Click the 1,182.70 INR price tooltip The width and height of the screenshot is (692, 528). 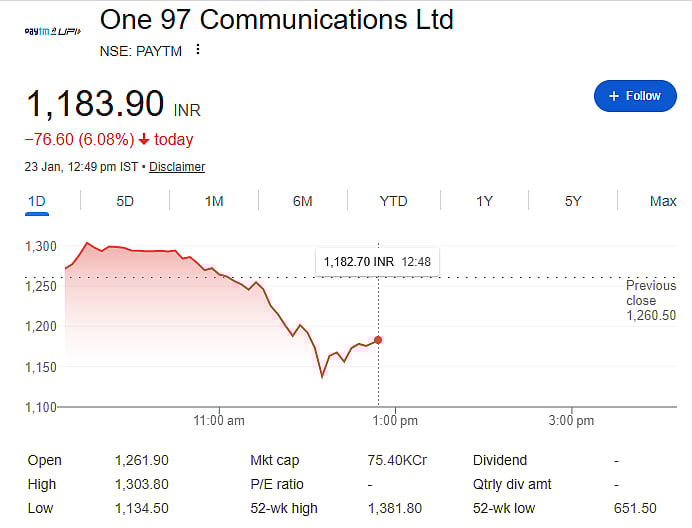pyautogui.click(x=377, y=262)
